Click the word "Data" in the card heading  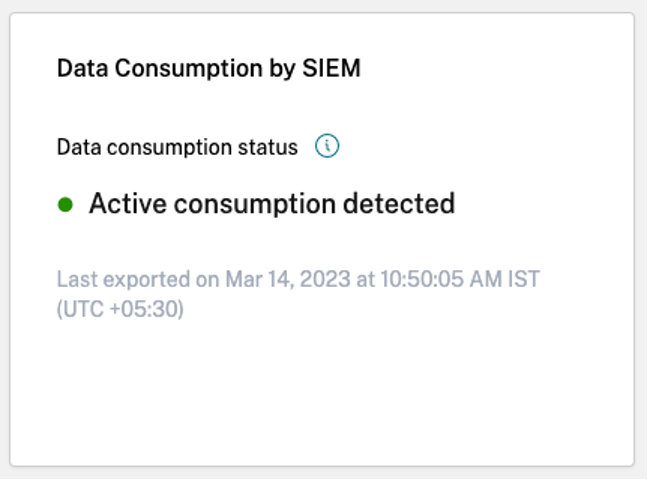pyautogui.click(x=80, y=69)
